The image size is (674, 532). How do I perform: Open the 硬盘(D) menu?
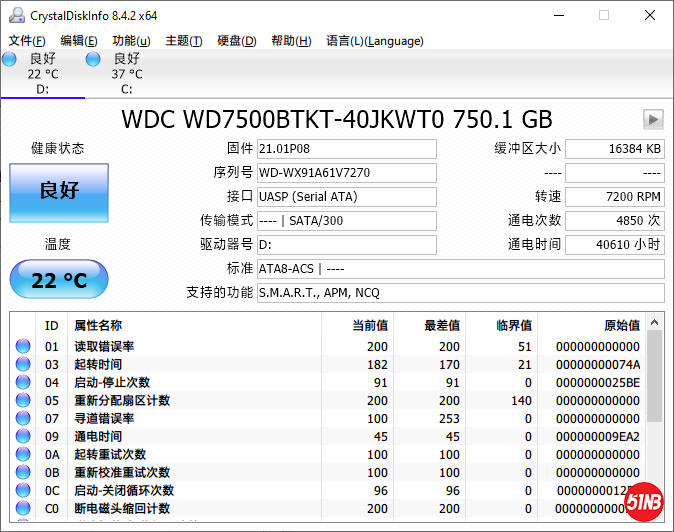click(x=236, y=41)
